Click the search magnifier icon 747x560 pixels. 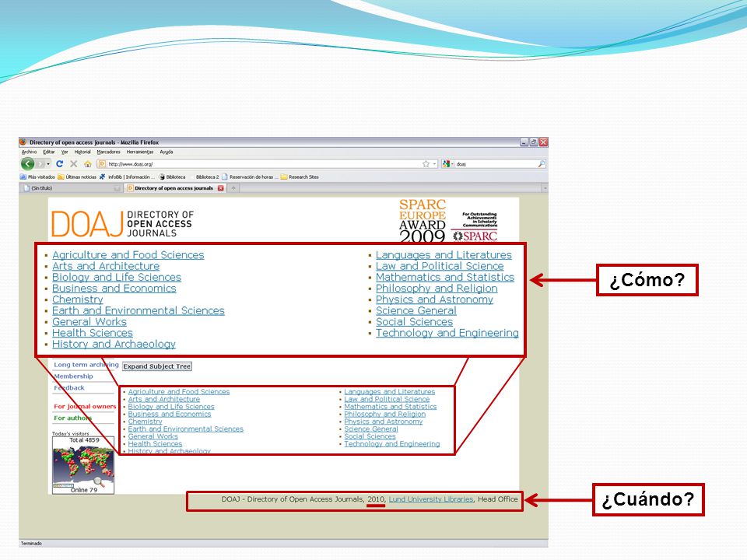point(542,164)
